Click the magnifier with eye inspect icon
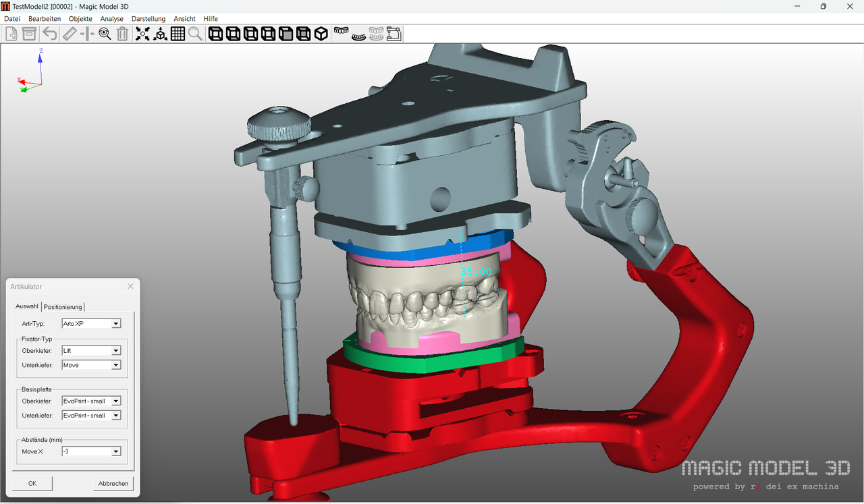The height and width of the screenshot is (504, 864). pos(105,34)
